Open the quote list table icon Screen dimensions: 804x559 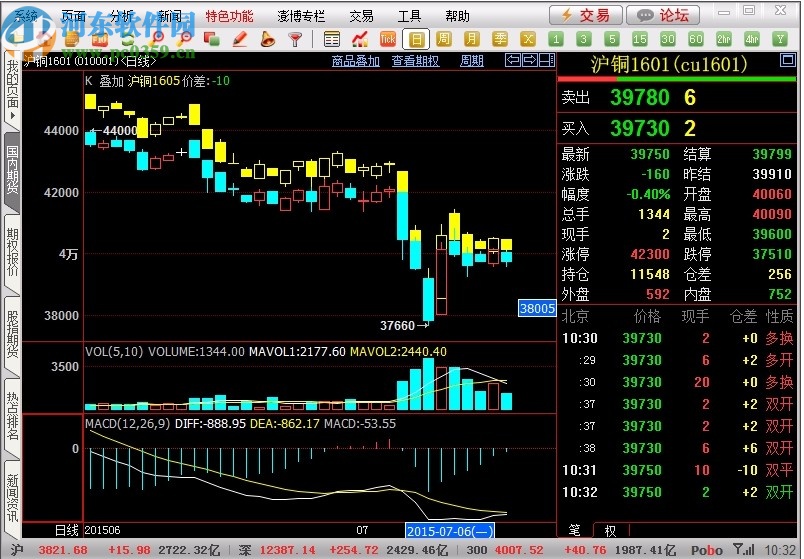[332, 39]
